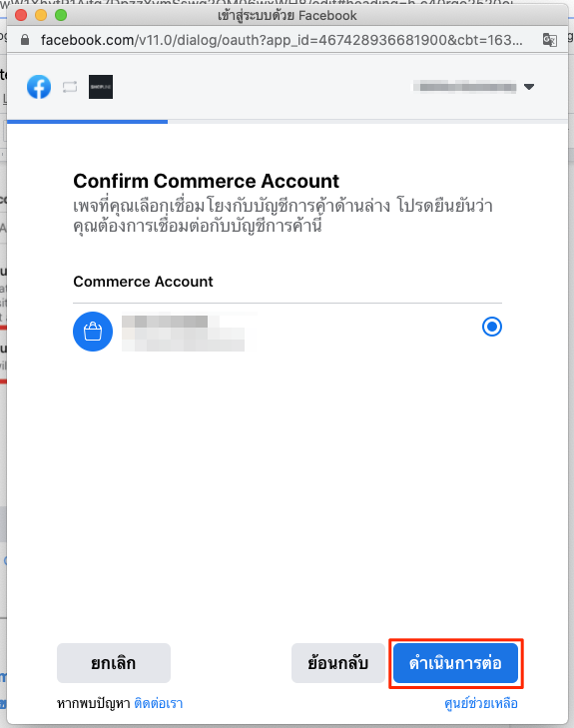Viewport: 574px width, 728px height.
Task: Open the ติดต่อเรา contact us link
Action: pos(159,703)
